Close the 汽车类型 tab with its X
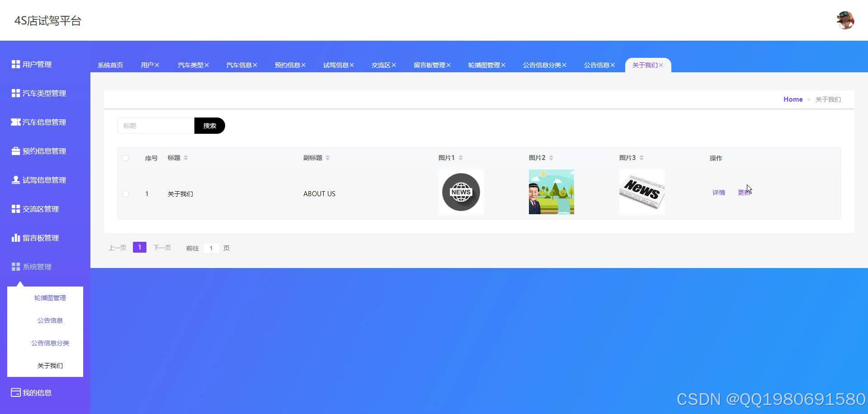868x414 pixels. (207, 65)
